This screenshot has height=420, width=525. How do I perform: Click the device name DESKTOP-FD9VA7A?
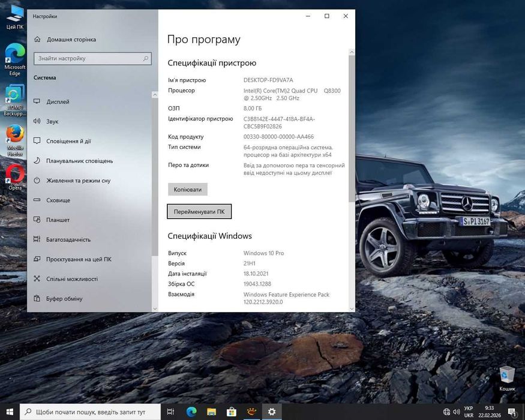click(x=268, y=80)
